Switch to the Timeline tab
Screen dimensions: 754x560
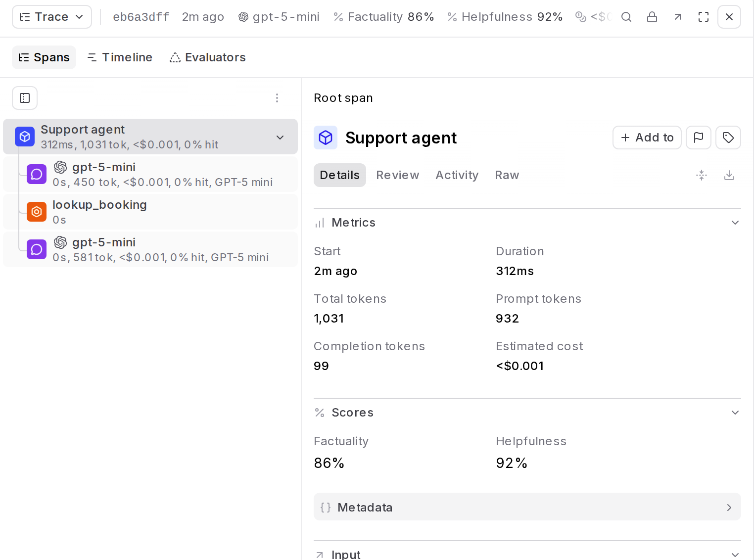coord(120,57)
